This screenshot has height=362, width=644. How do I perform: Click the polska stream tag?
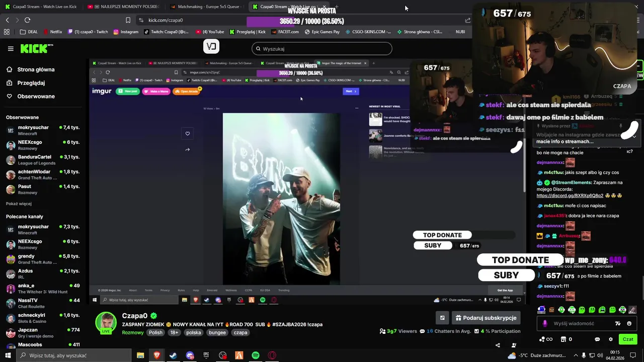193,332
